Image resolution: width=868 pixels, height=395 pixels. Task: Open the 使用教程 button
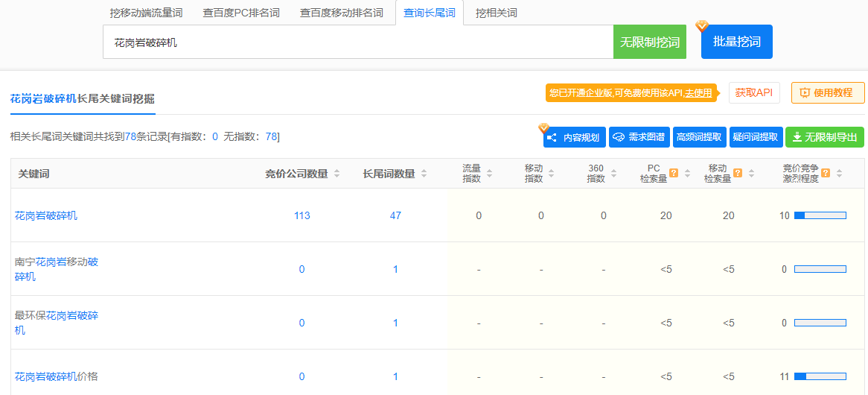(x=828, y=93)
